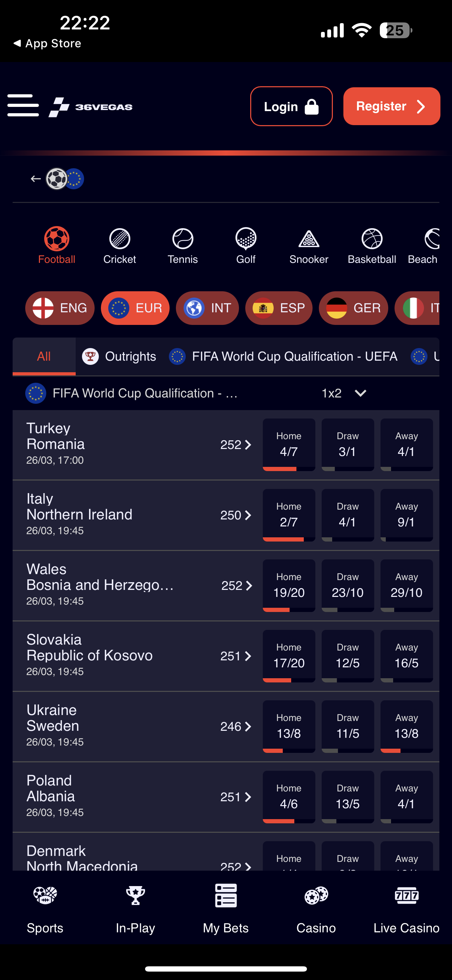Open the hamburger menu
The width and height of the screenshot is (452, 980).
pos(23,106)
